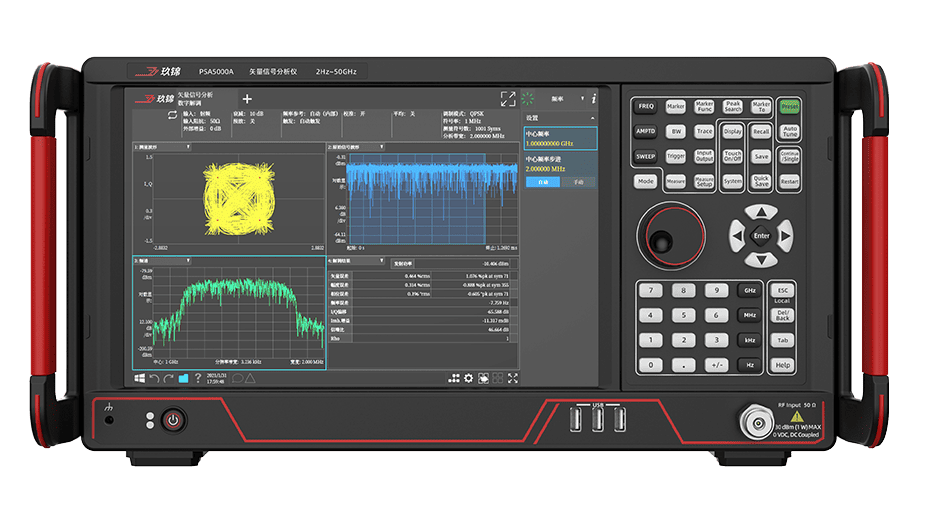Toggle the Touch On/Off hard key

[732, 156]
